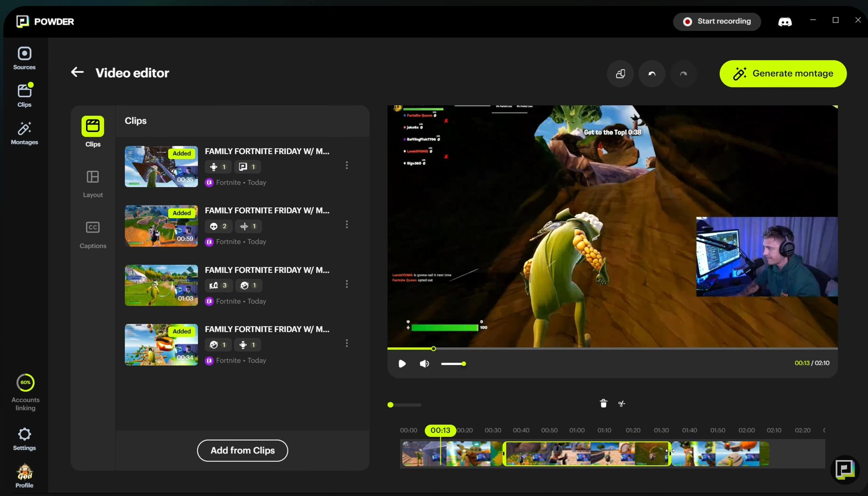
Task: Open options menu for the 00:35 clip
Action: 347,165
